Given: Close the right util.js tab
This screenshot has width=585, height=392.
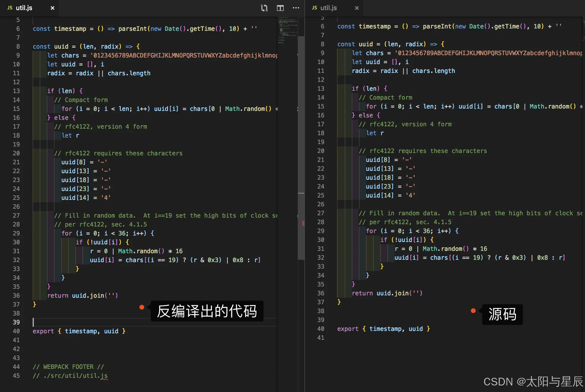Looking at the screenshot, I should (x=357, y=8).
